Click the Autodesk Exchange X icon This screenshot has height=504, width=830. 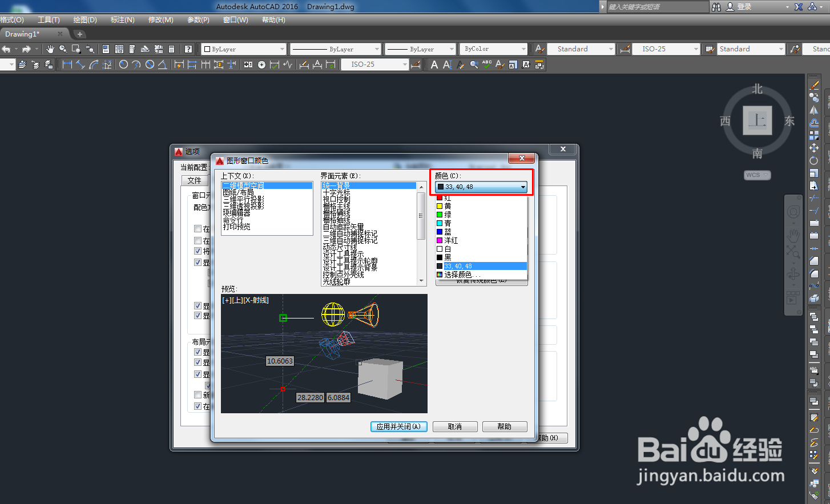click(x=799, y=7)
